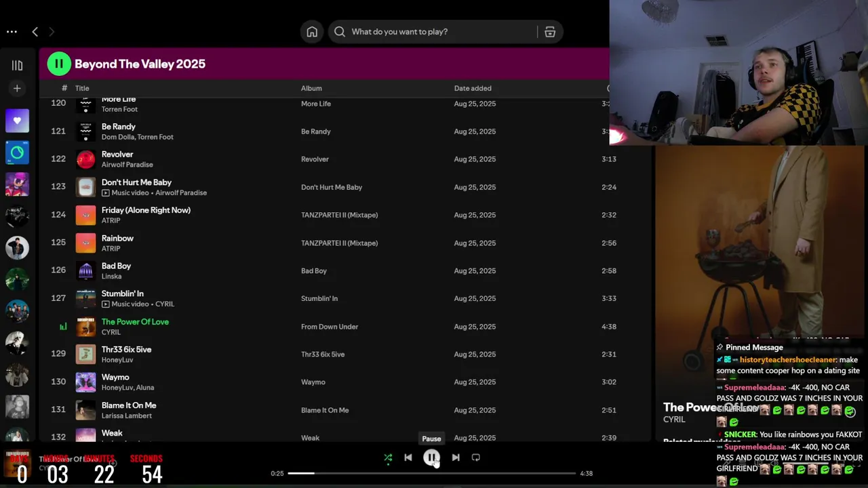868x488 pixels.
Task: Toggle repeat mode
Action: tap(476, 457)
